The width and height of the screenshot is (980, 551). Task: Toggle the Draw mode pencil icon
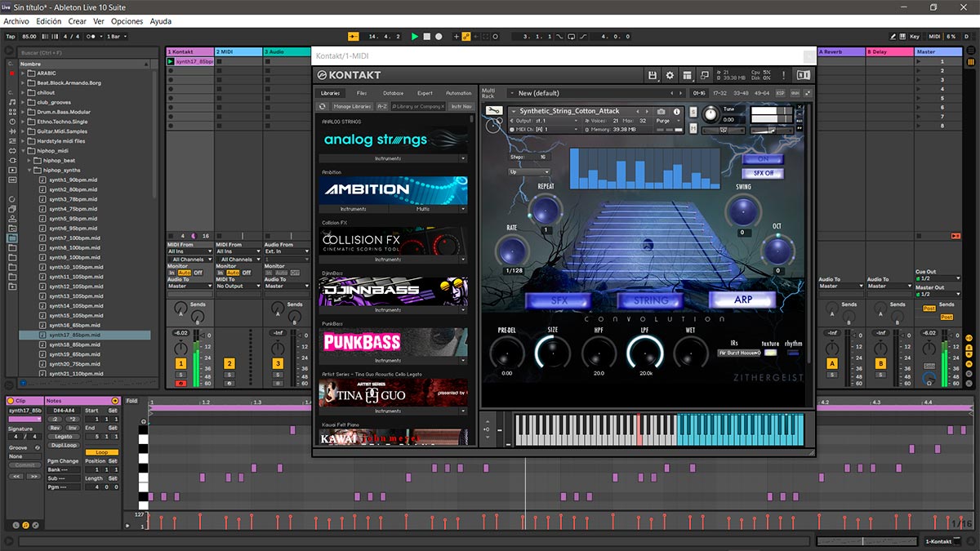[893, 37]
